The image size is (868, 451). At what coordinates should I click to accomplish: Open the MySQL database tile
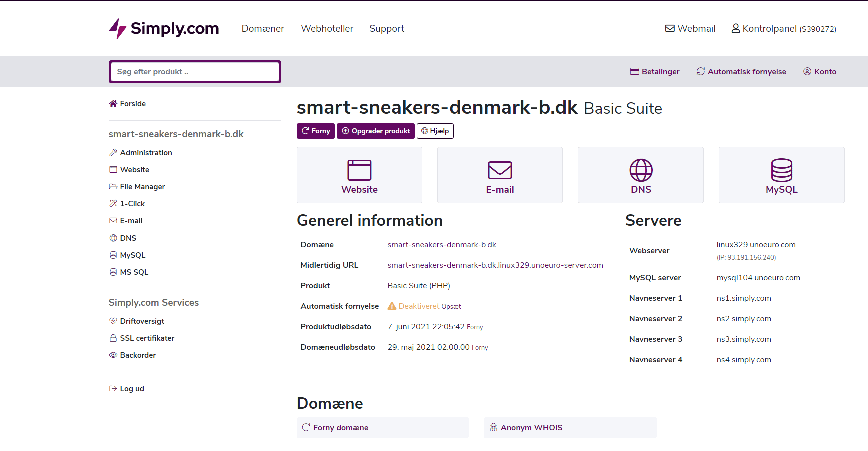click(x=781, y=175)
